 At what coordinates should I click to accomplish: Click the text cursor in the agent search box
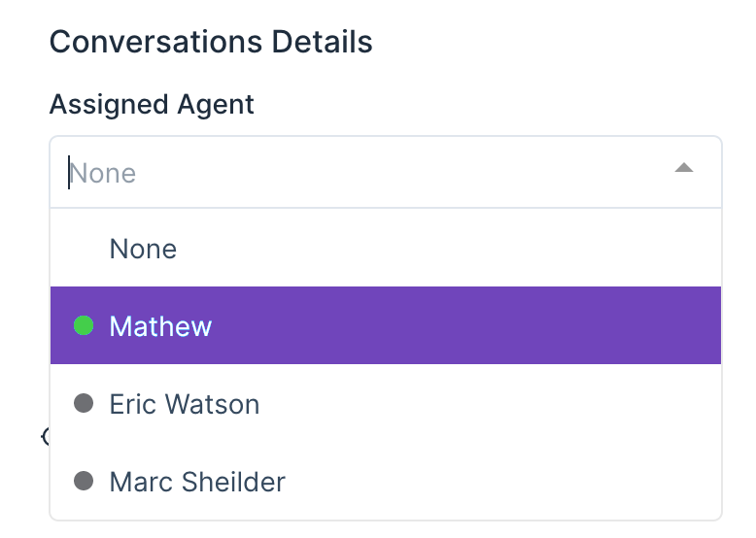pyautogui.click(x=69, y=173)
